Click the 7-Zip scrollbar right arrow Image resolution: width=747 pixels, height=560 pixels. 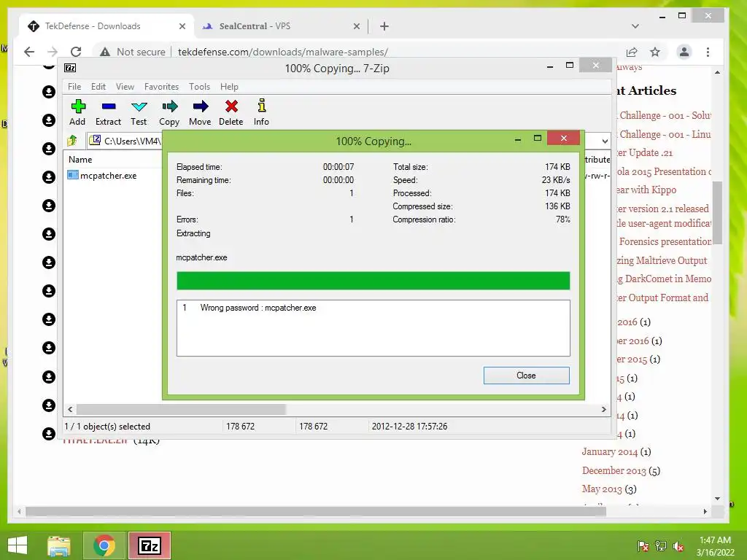tap(604, 409)
